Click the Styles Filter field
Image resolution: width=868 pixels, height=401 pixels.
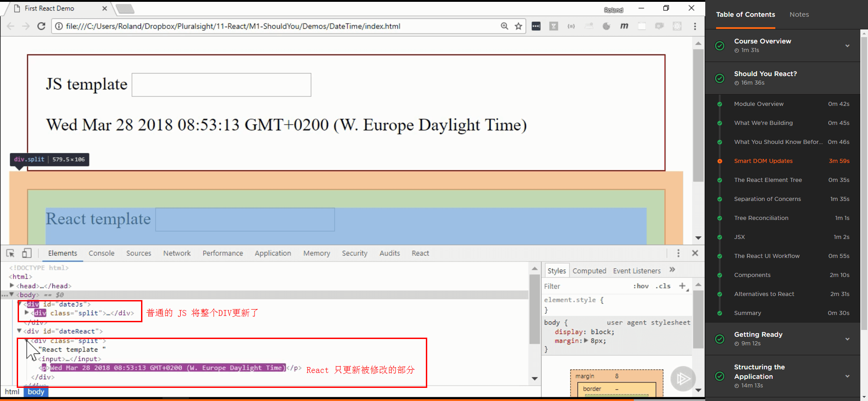point(585,286)
